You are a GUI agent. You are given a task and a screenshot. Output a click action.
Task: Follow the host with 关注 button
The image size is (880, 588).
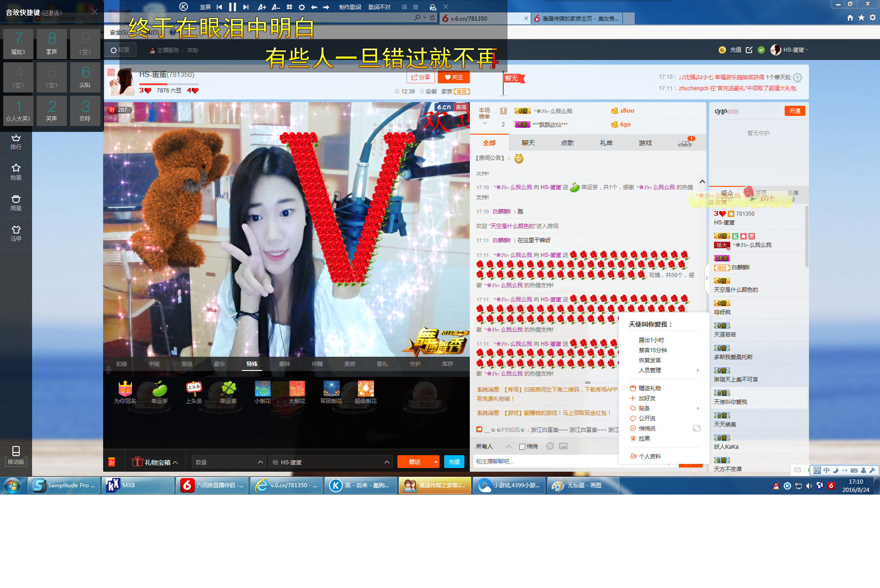click(454, 77)
